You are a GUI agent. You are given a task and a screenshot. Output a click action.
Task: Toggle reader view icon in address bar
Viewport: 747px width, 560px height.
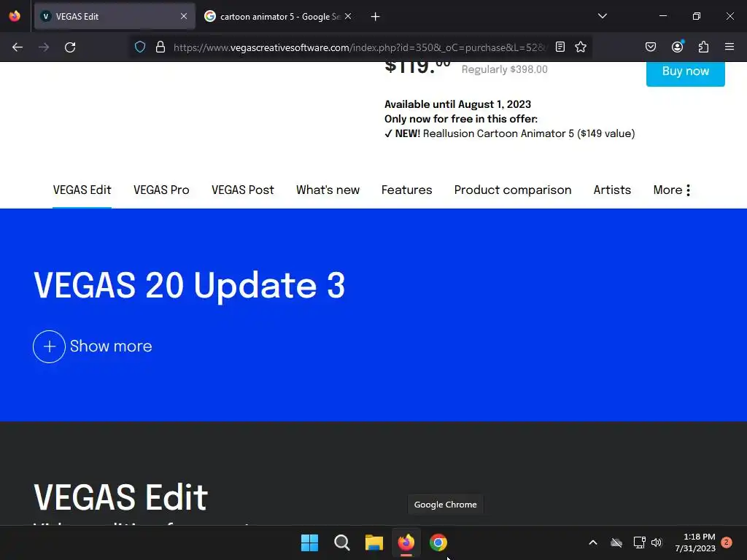click(560, 47)
